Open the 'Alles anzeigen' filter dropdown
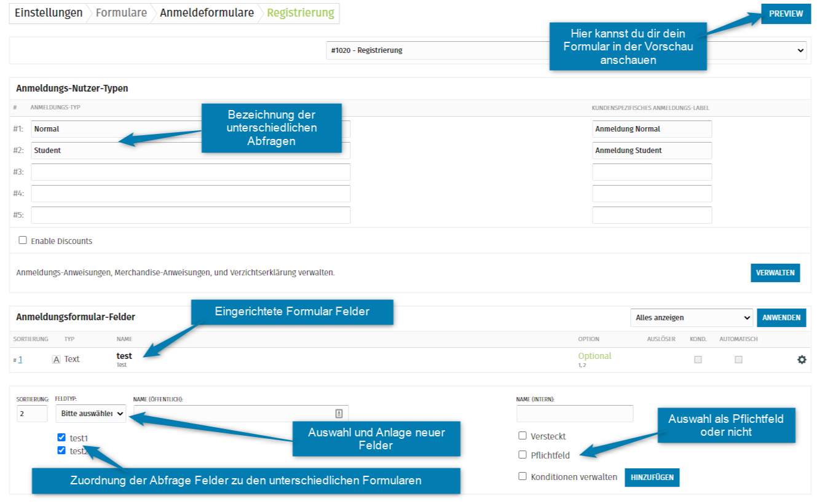Screen dimensions: 817x504 (691, 318)
